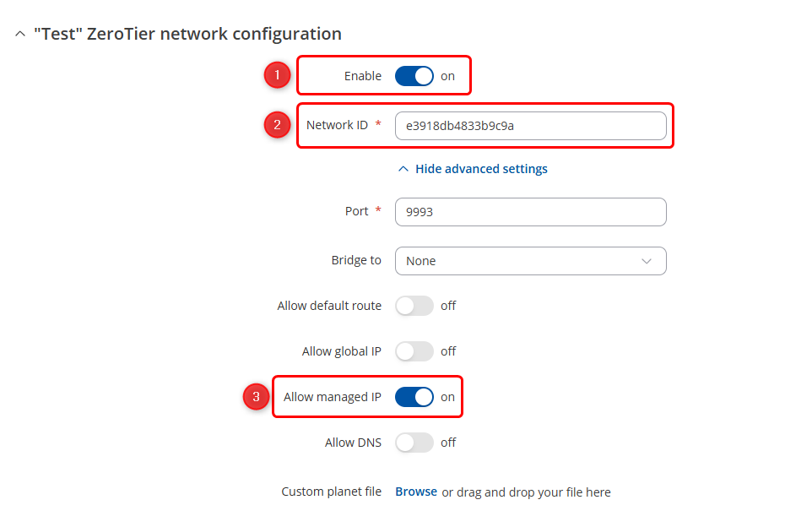Viewport: 812px width, 527px height.
Task: Click the Hide advanced settings link
Action: (481, 169)
